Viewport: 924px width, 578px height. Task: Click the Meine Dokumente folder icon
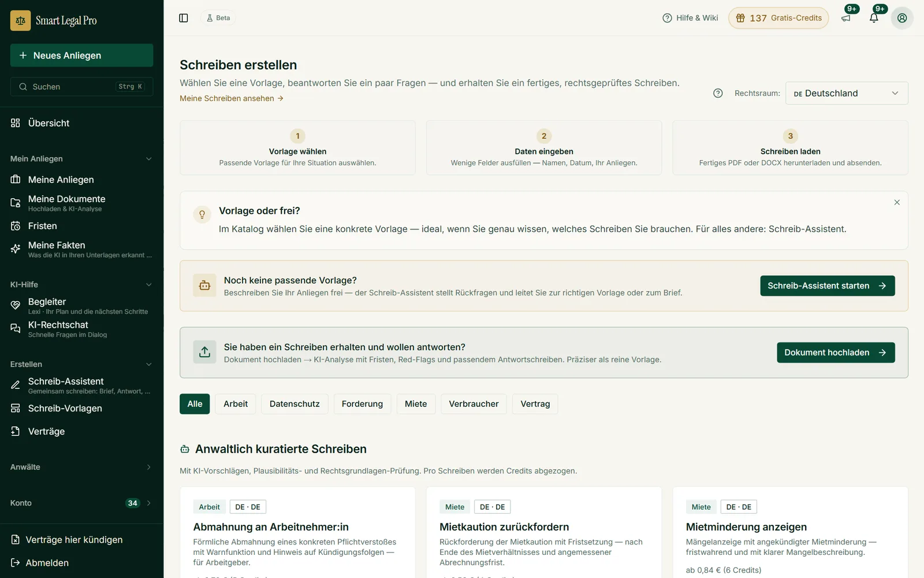(x=16, y=203)
